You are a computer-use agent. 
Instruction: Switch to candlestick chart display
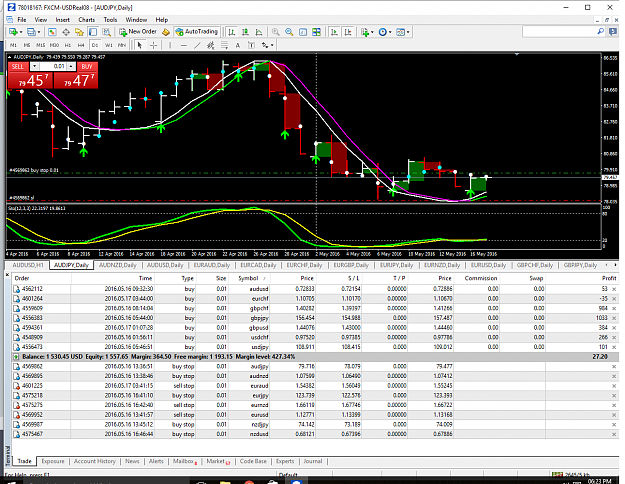point(245,32)
